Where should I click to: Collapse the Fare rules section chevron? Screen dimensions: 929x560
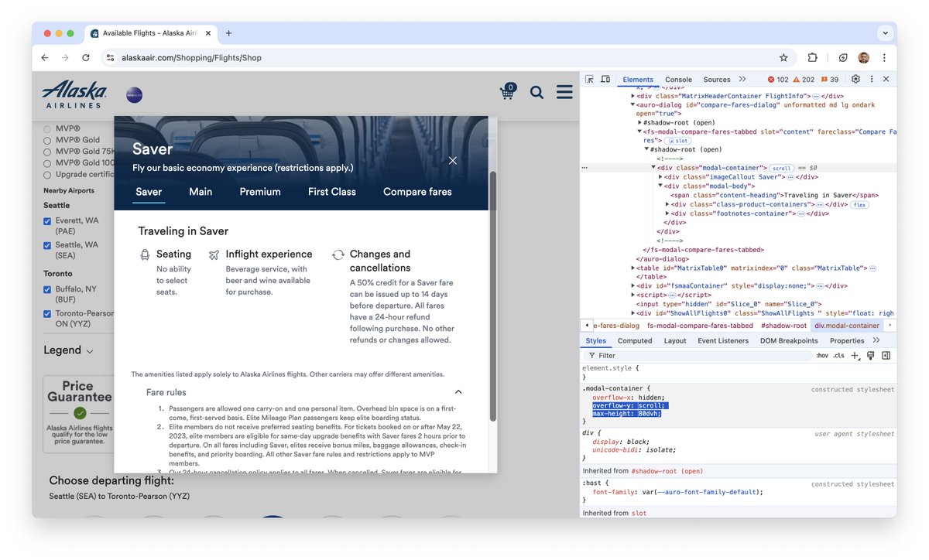point(458,392)
